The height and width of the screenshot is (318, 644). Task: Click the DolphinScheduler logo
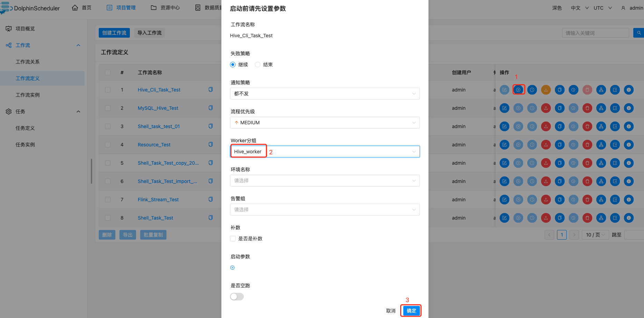(x=30, y=8)
